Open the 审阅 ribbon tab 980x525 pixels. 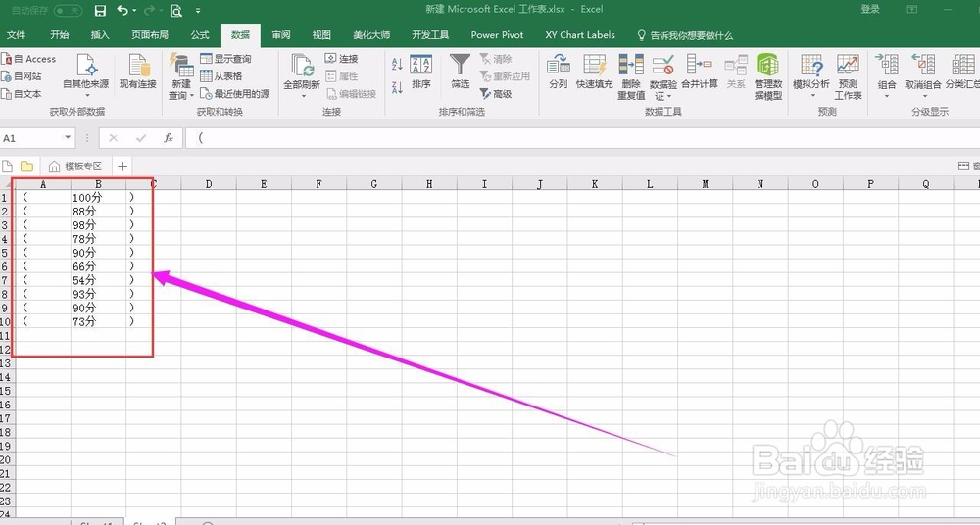281,35
